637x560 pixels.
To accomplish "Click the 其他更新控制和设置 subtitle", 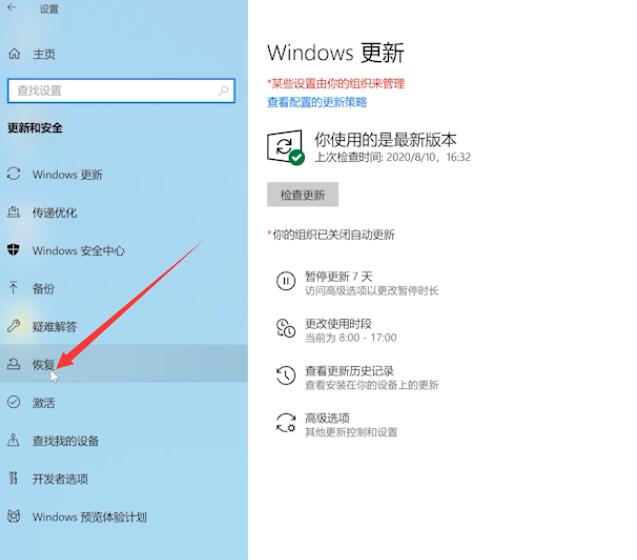I will [x=351, y=432].
